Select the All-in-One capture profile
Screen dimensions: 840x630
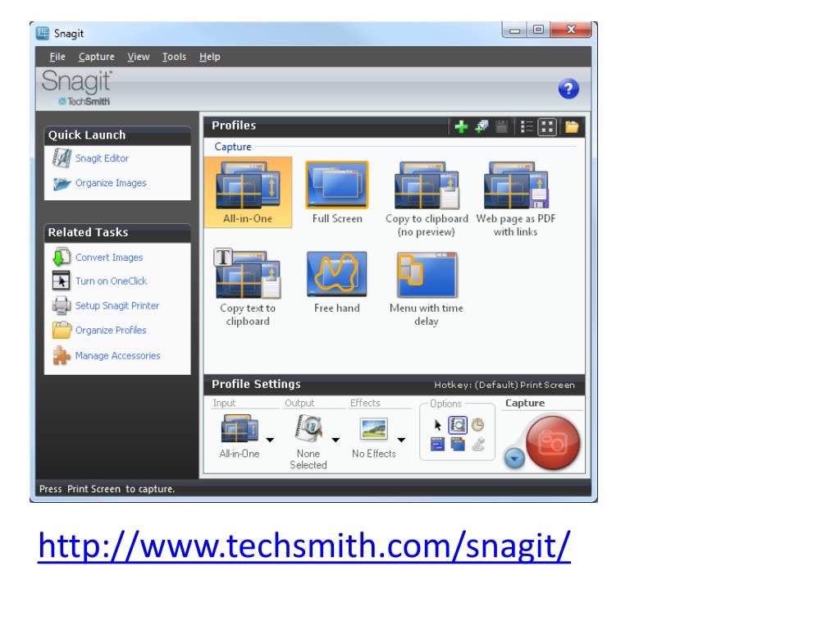click(x=248, y=193)
